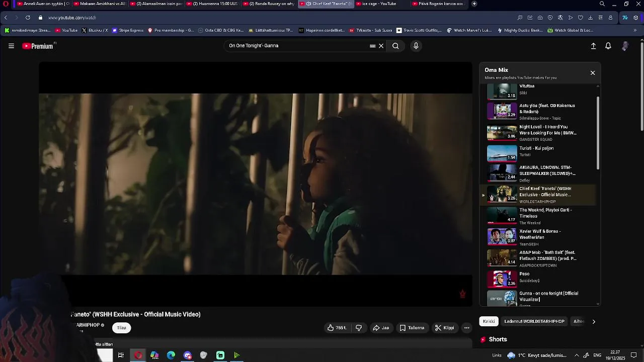This screenshot has width=644, height=362.
Task: Click the address bar www.youtube.com/watch
Action: pyautogui.click(x=72, y=18)
